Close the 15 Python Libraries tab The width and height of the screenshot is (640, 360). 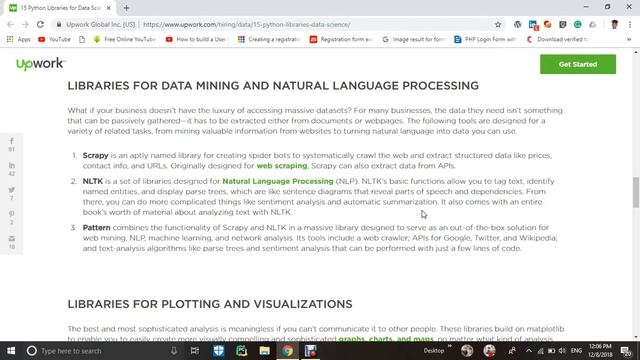(109, 8)
